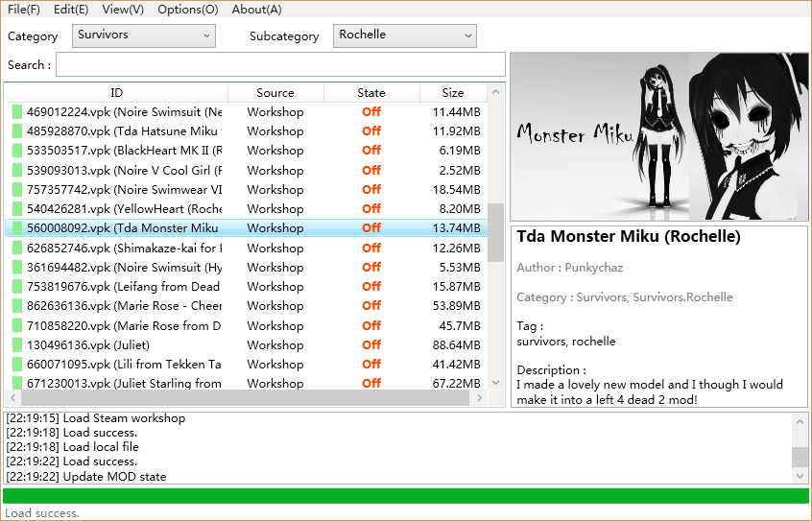Click Workshop source cell of 130496136.vpk (Juliet)

click(x=275, y=344)
